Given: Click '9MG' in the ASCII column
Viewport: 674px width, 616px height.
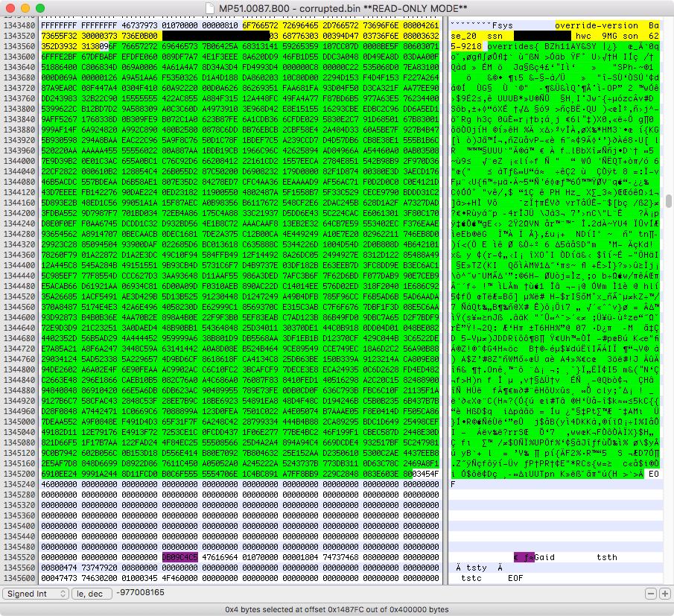Looking at the screenshot, I should pos(609,36).
